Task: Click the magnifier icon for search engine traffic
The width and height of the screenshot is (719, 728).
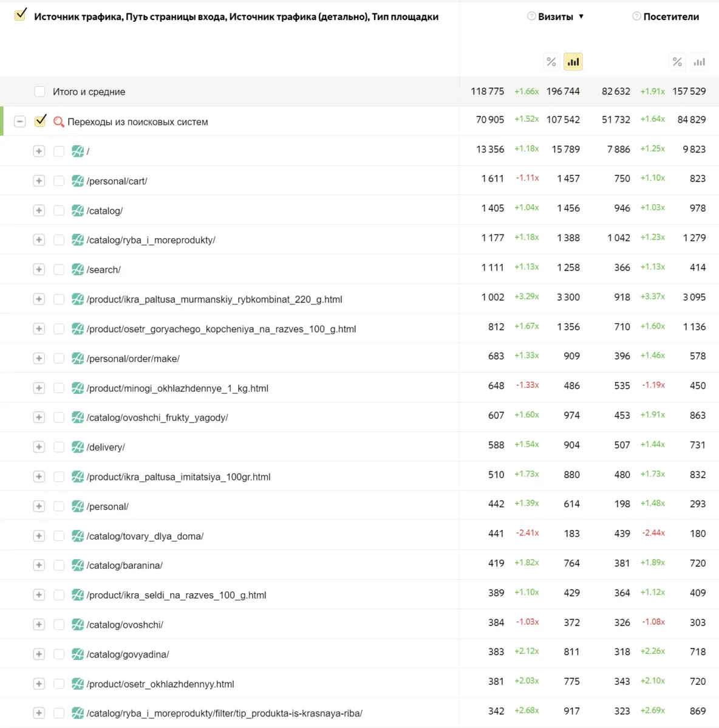Action: 59,122
